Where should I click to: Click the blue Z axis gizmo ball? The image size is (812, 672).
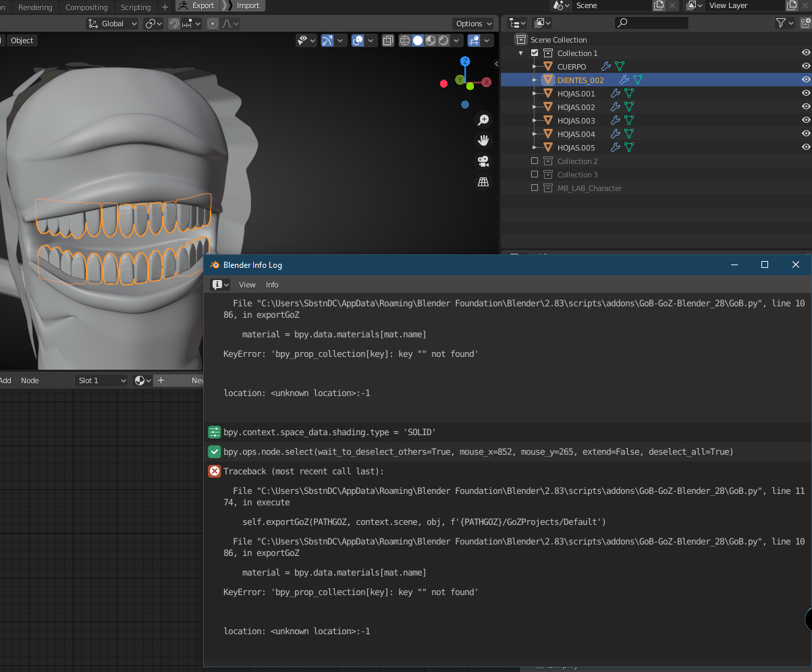(x=465, y=61)
